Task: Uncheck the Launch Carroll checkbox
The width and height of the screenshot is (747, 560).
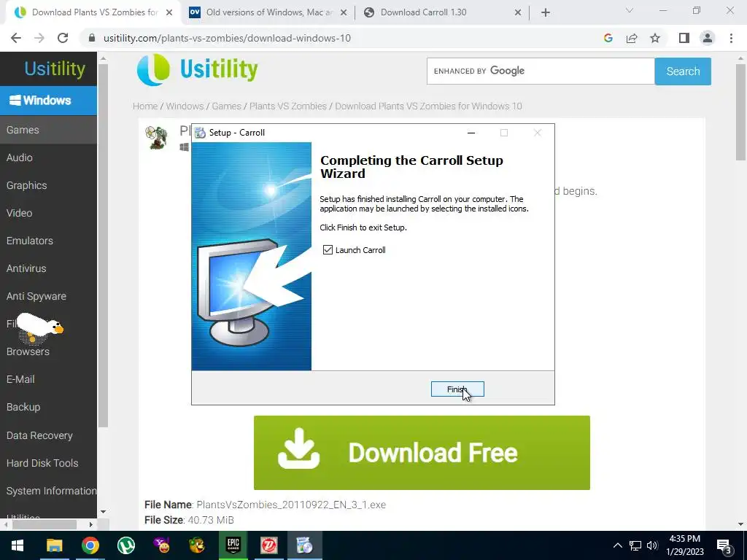Action: (x=328, y=249)
